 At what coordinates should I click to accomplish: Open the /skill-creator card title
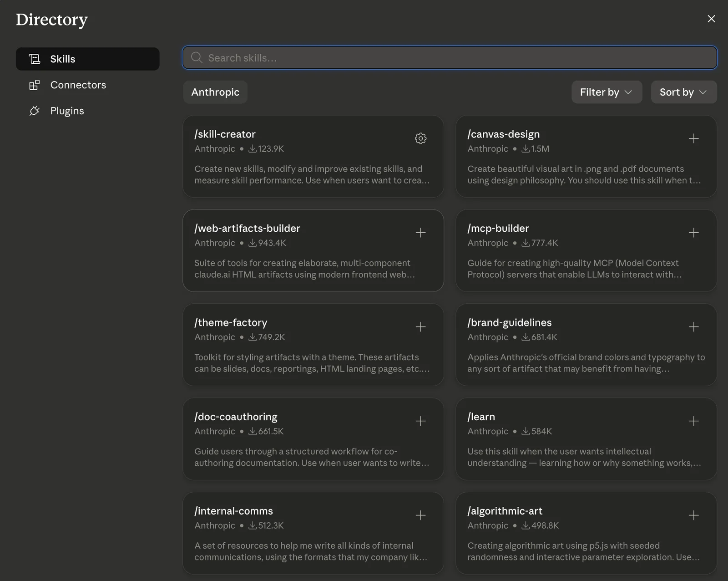click(x=225, y=134)
